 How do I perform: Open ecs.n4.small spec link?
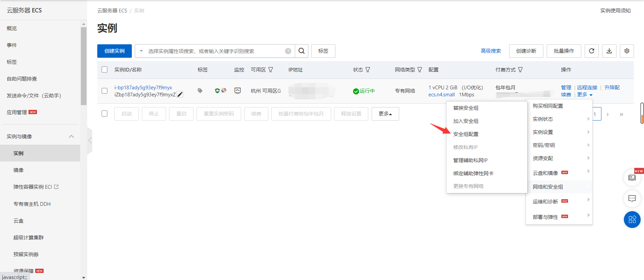tap(441, 95)
